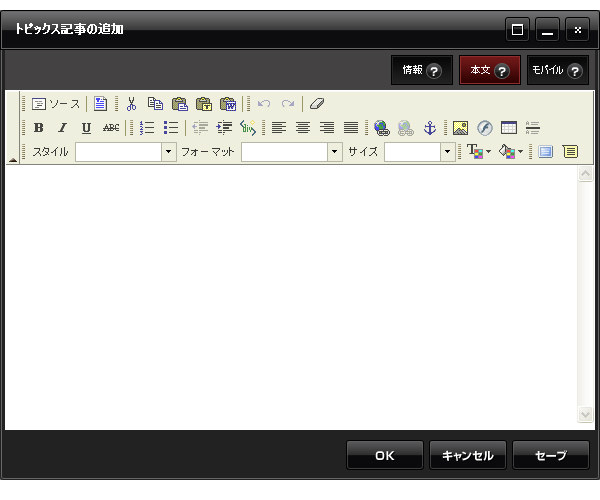Insert numbered list
Viewport: 600px width, 500px height.
click(147, 128)
